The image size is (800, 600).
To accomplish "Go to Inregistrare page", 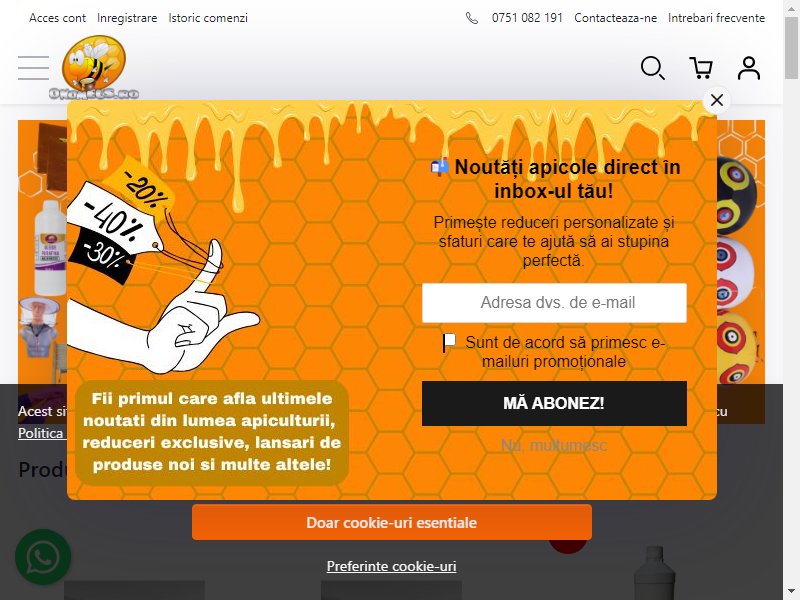I will click(x=127, y=18).
